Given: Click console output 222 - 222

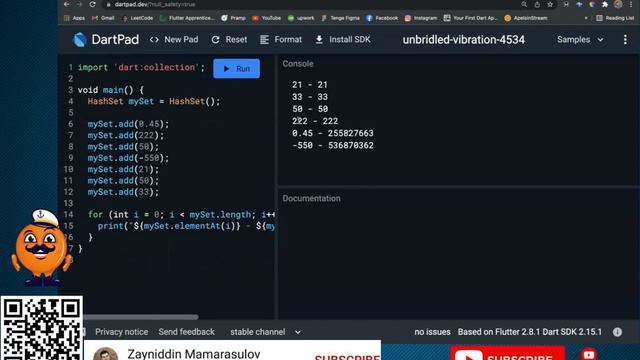Looking at the screenshot, I should (315, 121).
